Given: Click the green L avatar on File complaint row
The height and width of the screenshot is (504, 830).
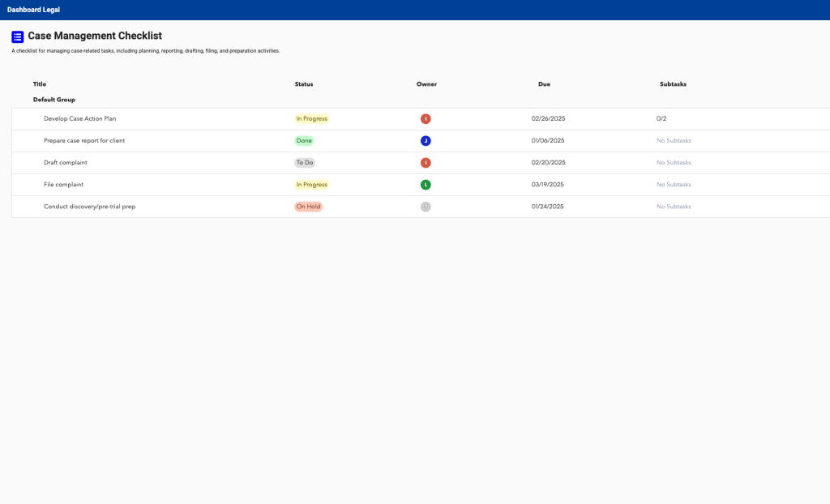Looking at the screenshot, I should 426,184.
